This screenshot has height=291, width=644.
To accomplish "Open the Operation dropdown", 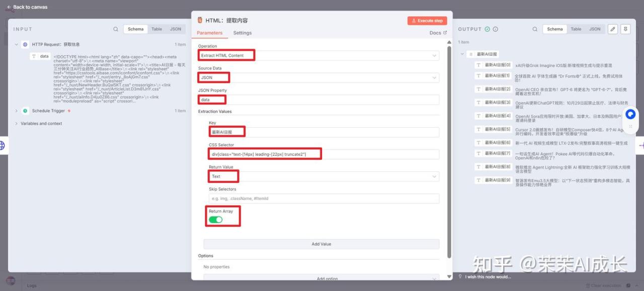I will click(x=318, y=55).
